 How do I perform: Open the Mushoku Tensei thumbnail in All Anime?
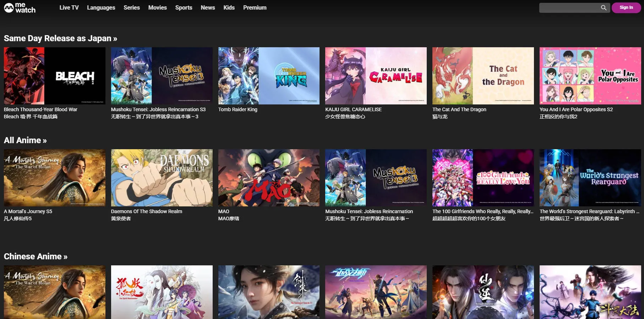(x=376, y=178)
